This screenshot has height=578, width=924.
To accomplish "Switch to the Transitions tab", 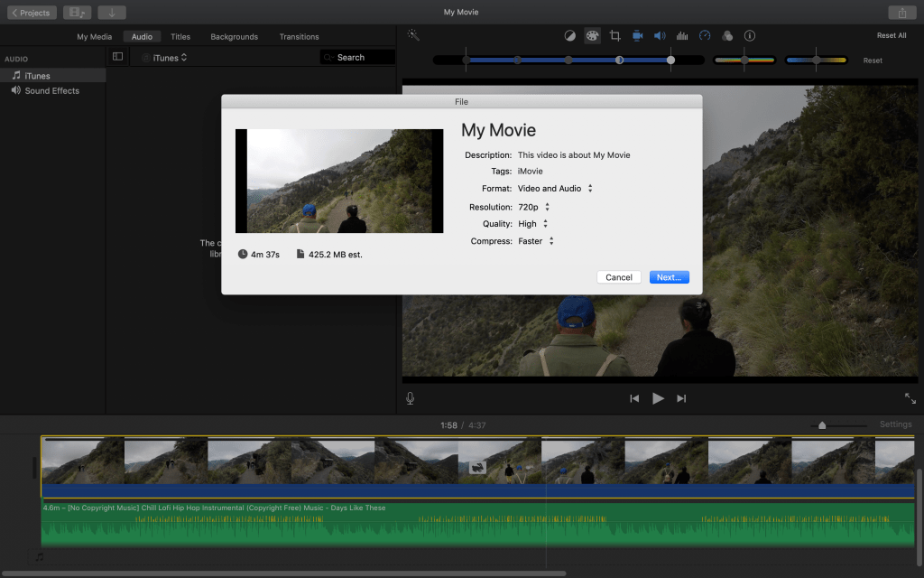I will tap(299, 37).
